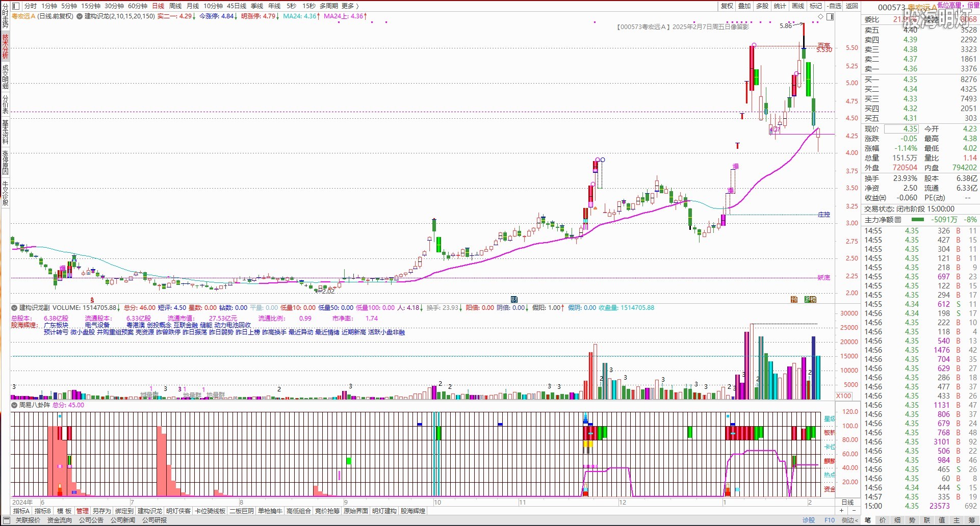Click the 画线 drawing tool button
This screenshot has width=980, height=526.
(798, 6)
